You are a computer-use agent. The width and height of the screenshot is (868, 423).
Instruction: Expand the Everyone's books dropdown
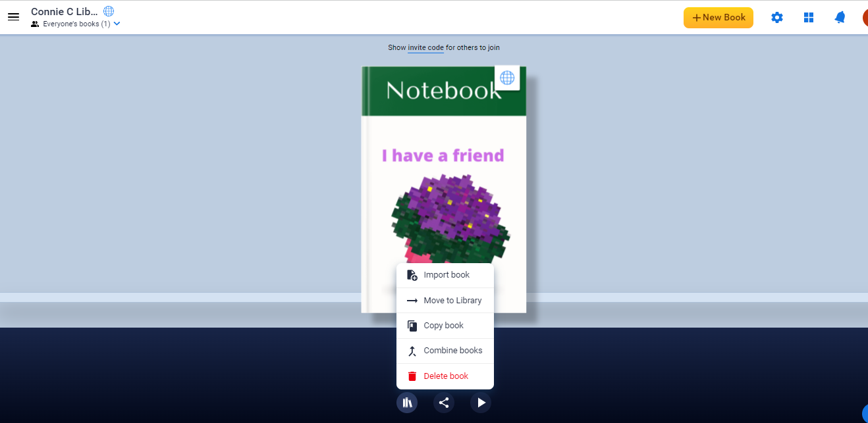117,24
